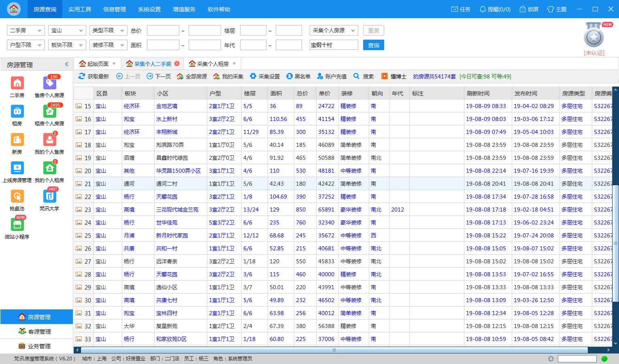Open the 黑名单 blacklist

(x=298, y=76)
